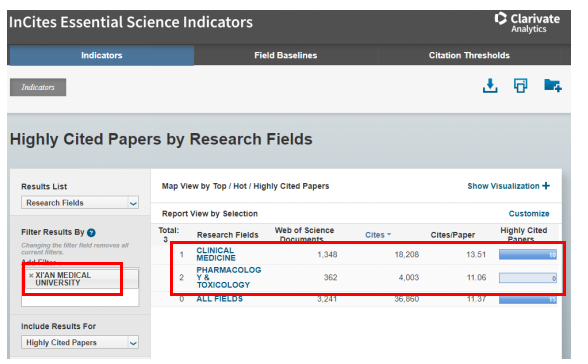Download the report via download icon
This screenshot has height=364, width=588.
(x=490, y=85)
